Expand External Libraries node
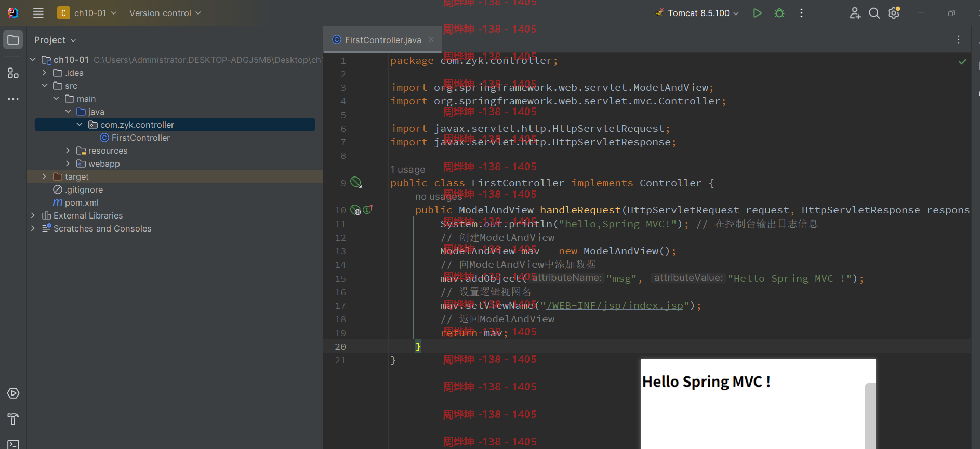Image resolution: width=980 pixels, height=449 pixels. point(33,215)
